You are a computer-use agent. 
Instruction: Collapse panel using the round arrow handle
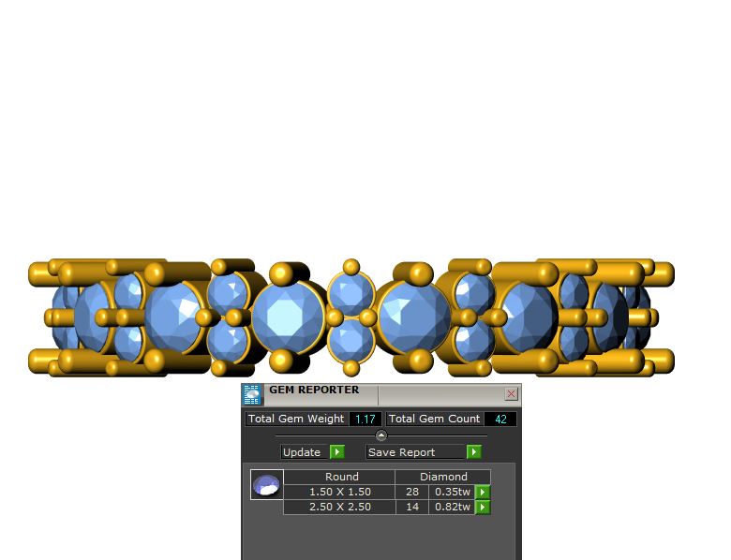coord(381,435)
